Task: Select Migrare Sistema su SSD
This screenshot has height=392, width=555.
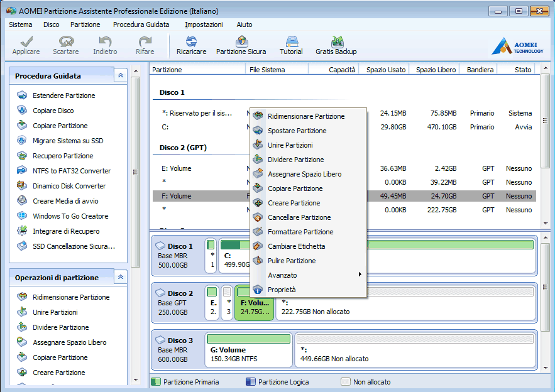Action: tap(67, 141)
